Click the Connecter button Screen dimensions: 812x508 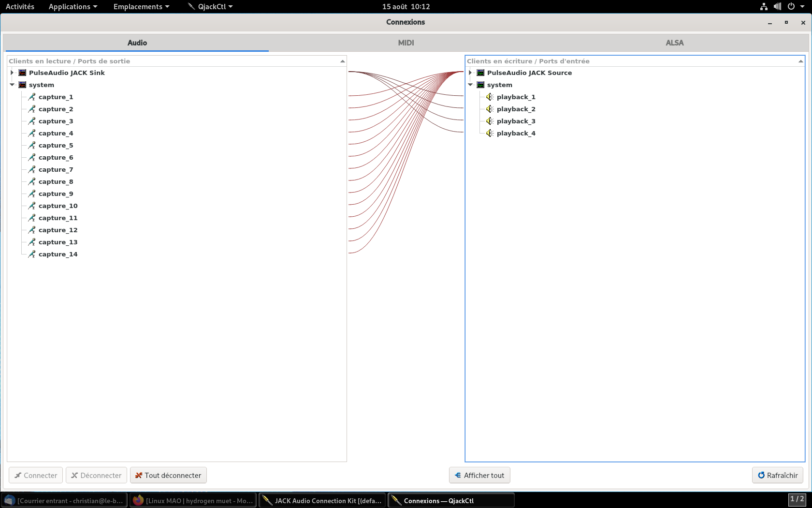click(36, 475)
